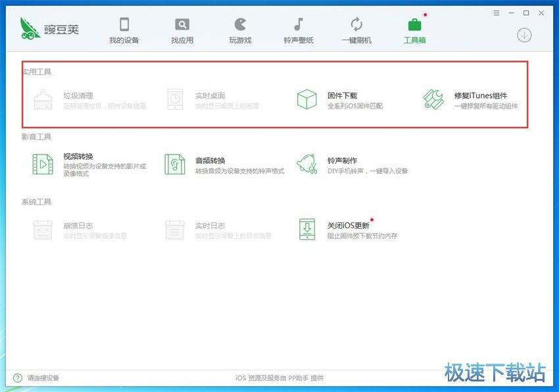Click the 音频转换 music file icon
The height and width of the screenshot is (392, 559).
(175, 164)
